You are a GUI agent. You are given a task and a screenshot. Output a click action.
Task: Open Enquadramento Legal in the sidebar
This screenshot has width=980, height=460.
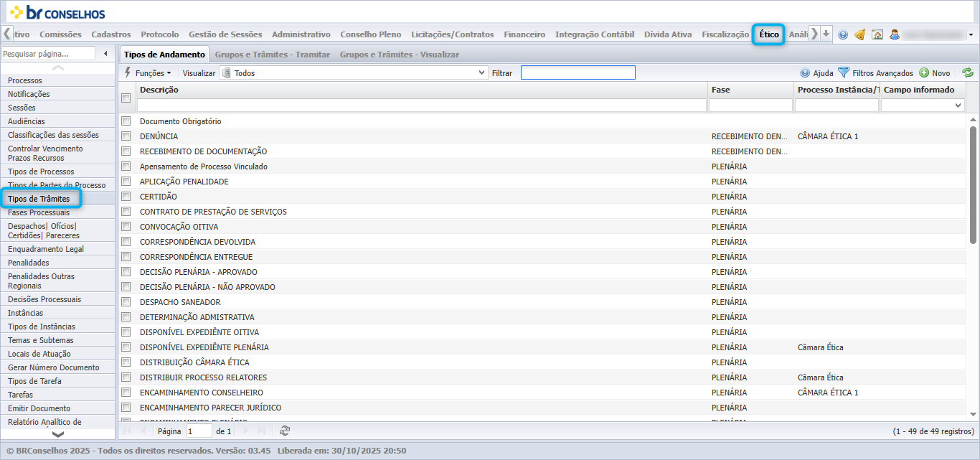pos(46,249)
